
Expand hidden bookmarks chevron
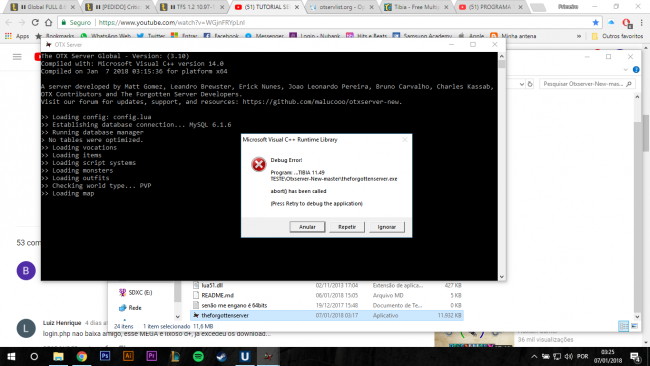tap(579, 36)
